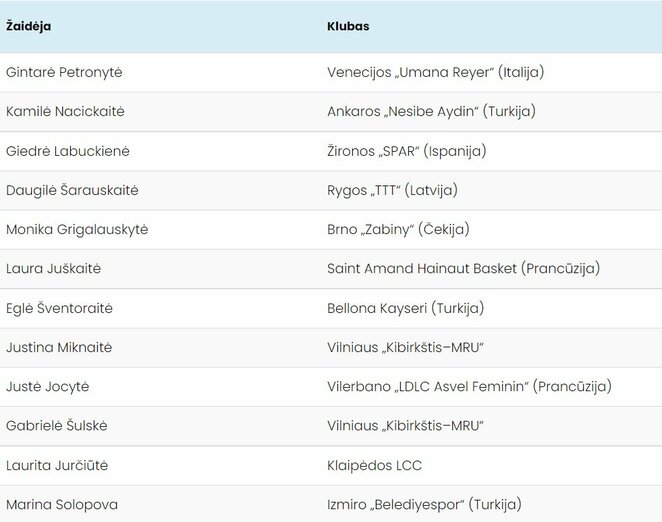Click the Klubas column header
662x522 pixels.
(348, 26)
